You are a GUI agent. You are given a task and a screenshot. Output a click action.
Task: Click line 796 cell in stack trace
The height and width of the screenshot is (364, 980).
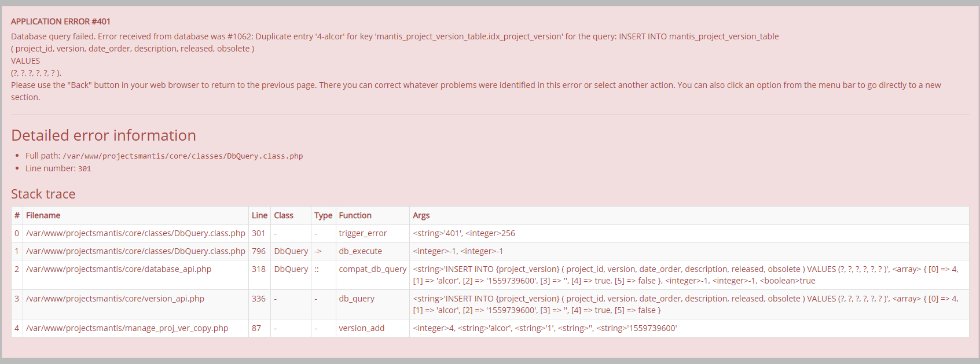pos(259,251)
